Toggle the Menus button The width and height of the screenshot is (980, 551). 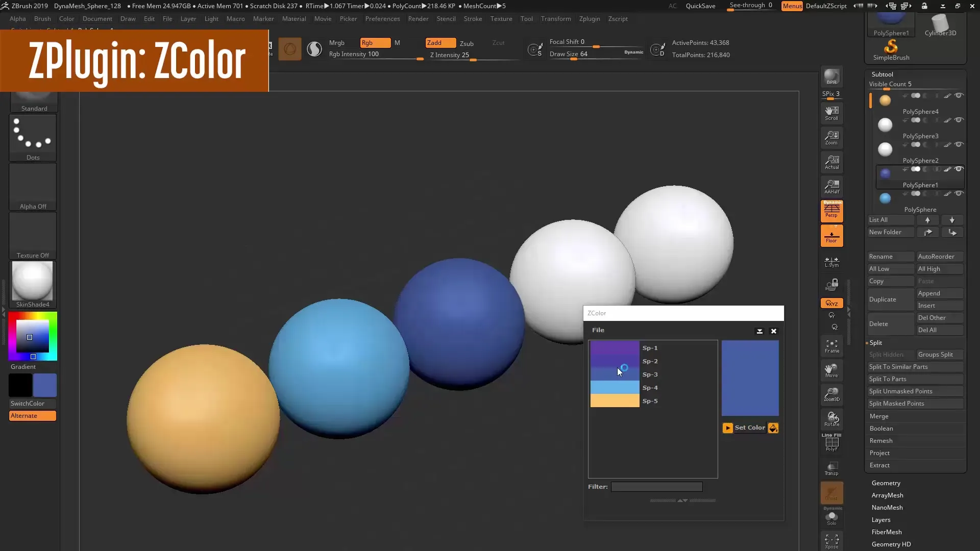coord(792,6)
